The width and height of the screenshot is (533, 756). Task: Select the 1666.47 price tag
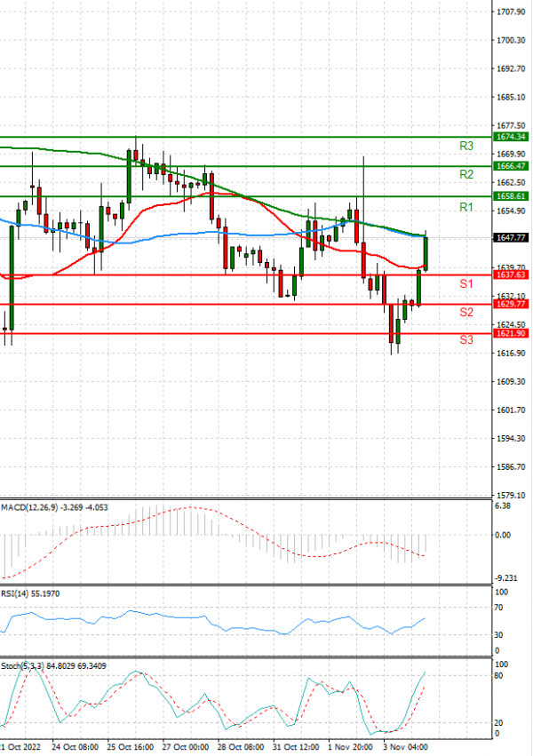coord(511,166)
